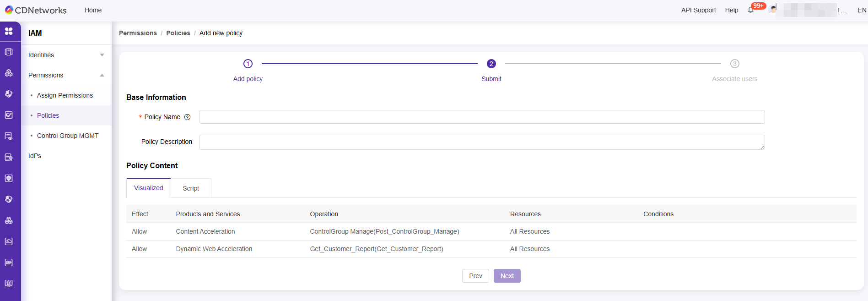The image size is (868, 301).
Task: Click the Policy Description text area
Action: 482,142
